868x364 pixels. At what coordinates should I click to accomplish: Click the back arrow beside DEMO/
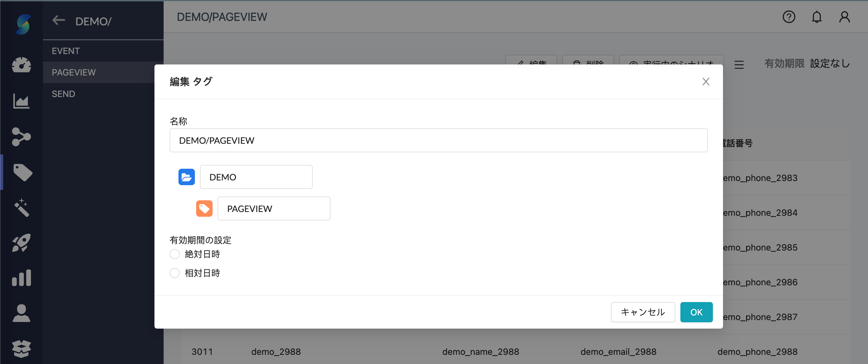pyautogui.click(x=59, y=21)
